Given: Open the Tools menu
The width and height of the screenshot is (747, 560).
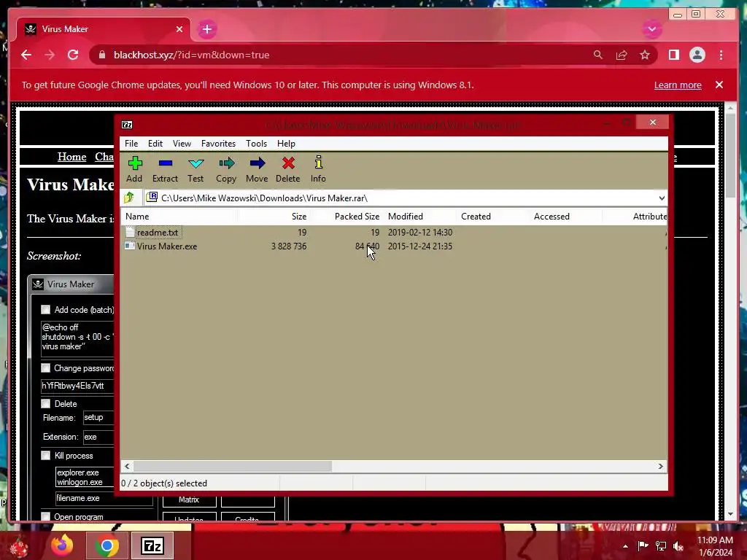Looking at the screenshot, I should (x=256, y=144).
